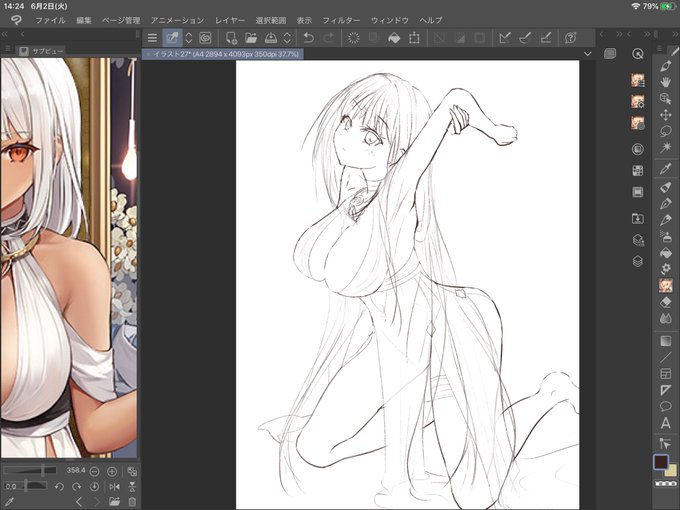The image size is (680, 510).
Task: Select the Move layer tool
Action: click(x=666, y=115)
